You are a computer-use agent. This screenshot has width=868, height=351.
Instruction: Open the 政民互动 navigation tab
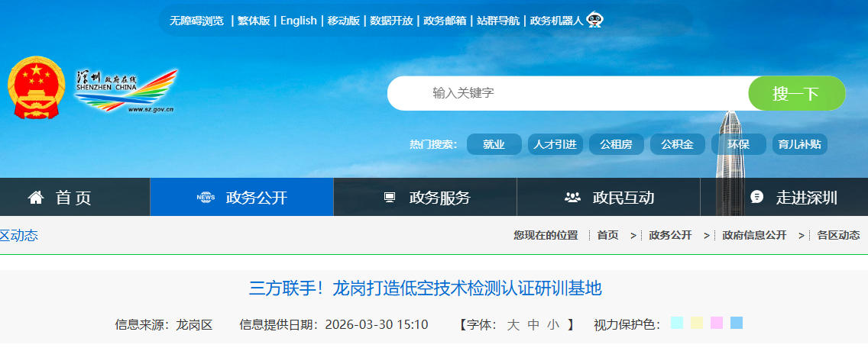click(x=608, y=198)
